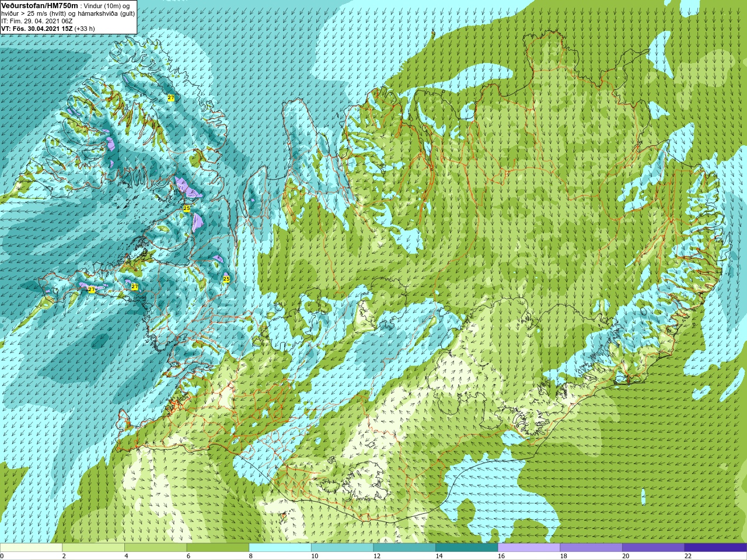Pick the turquoise 10–12 m/s legend swatch
Viewport: 747px width, 560px height.
point(343,548)
